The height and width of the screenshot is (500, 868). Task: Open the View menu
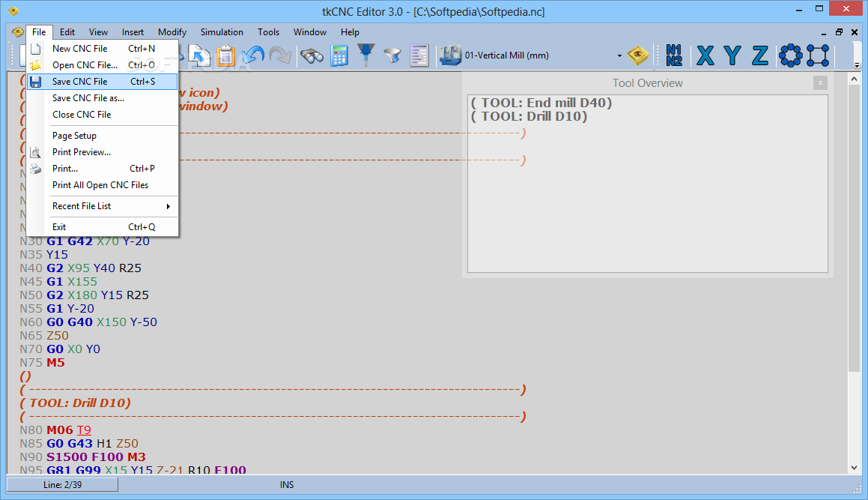point(98,32)
